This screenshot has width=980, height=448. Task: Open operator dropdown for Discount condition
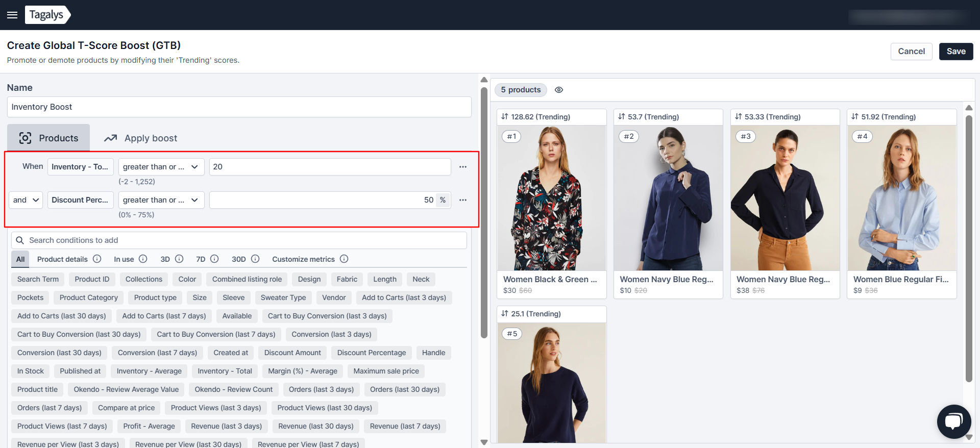coord(161,200)
